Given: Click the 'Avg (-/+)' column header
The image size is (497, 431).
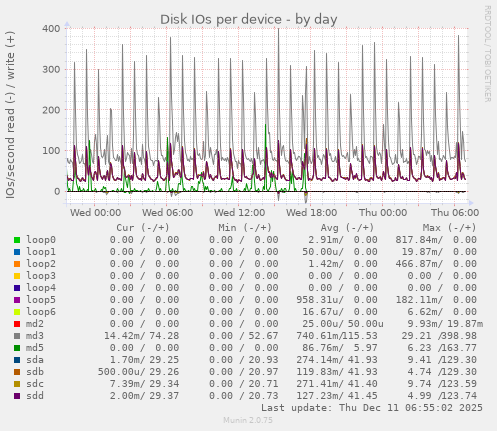Looking at the screenshot, I should tap(347, 228).
